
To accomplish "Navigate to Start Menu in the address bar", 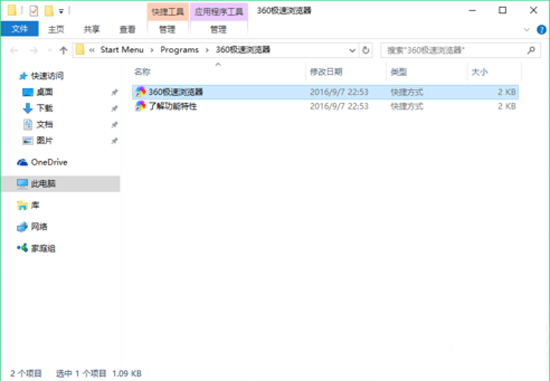I will pyautogui.click(x=122, y=50).
